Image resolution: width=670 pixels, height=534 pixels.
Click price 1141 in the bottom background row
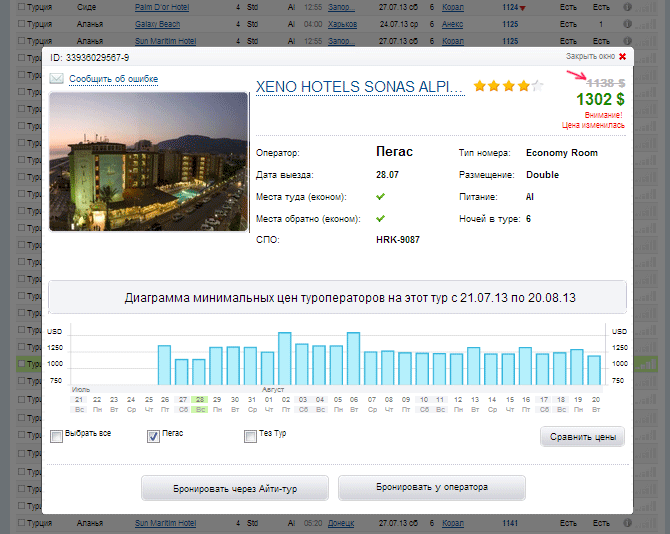coord(510,523)
